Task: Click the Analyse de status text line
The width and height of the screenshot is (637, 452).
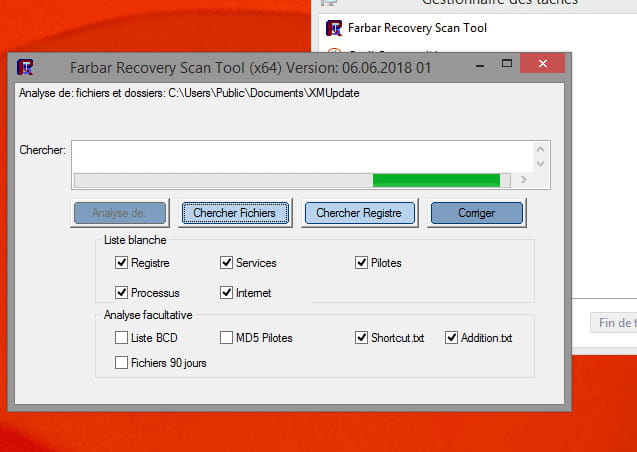Action: pyautogui.click(x=189, y=93)
